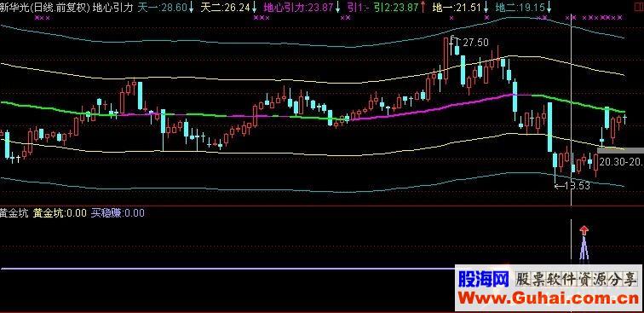644x313 pixels.
Task: Click the green 引2:23.87 value
Action: [x=395, y=7]
